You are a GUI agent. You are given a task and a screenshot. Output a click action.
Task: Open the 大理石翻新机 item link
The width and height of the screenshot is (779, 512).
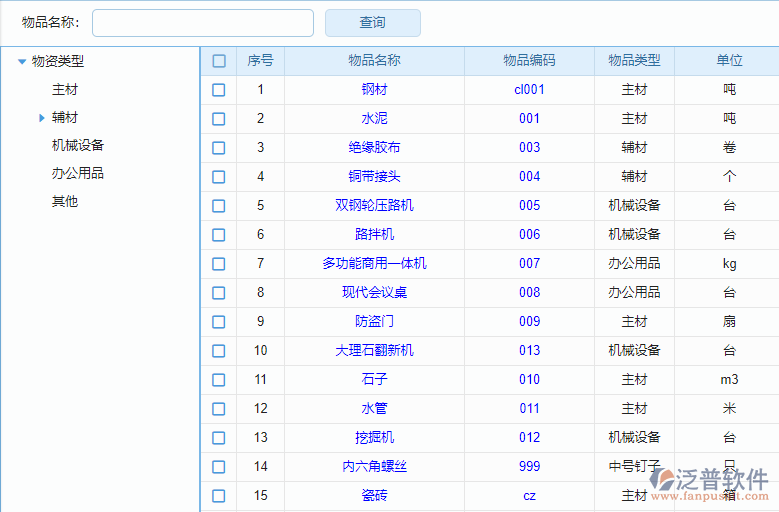click(x=375, y=350)
